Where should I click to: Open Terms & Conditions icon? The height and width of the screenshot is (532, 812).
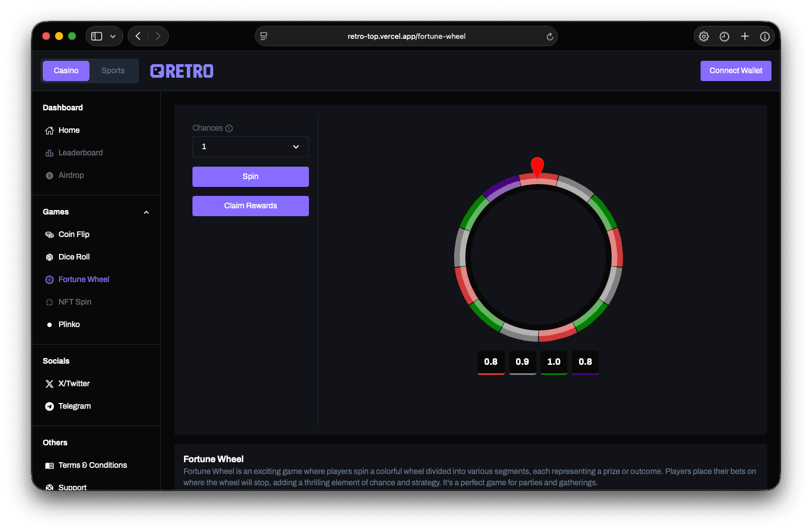50,466
